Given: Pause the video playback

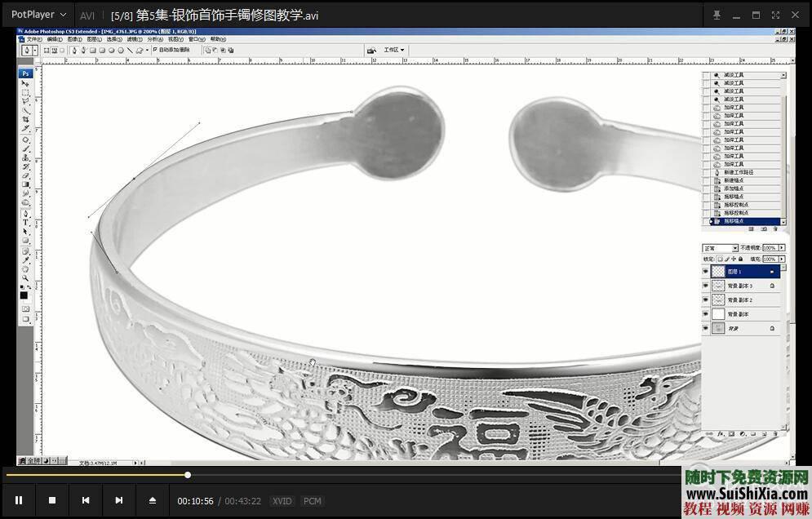Looking at the screenshot, I should coord(19,500).
